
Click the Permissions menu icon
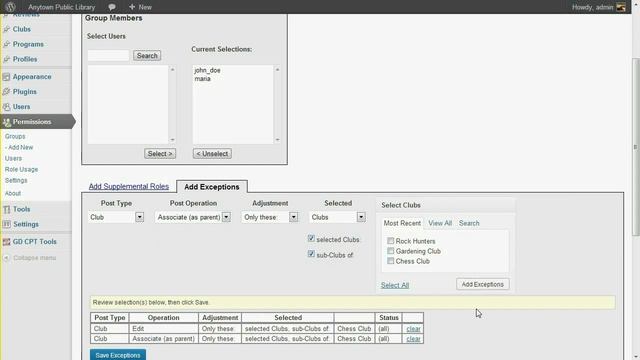[x=7, y=122]
